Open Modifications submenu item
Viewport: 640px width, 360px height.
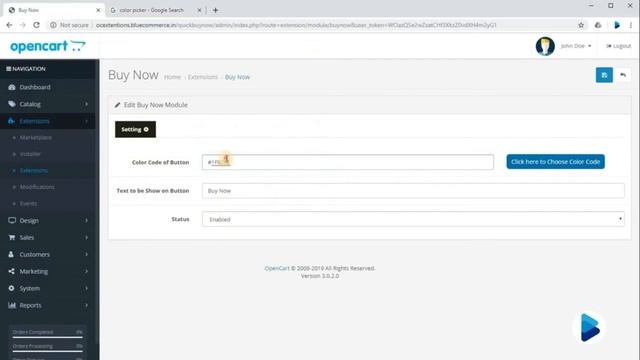tap(37, 187)
